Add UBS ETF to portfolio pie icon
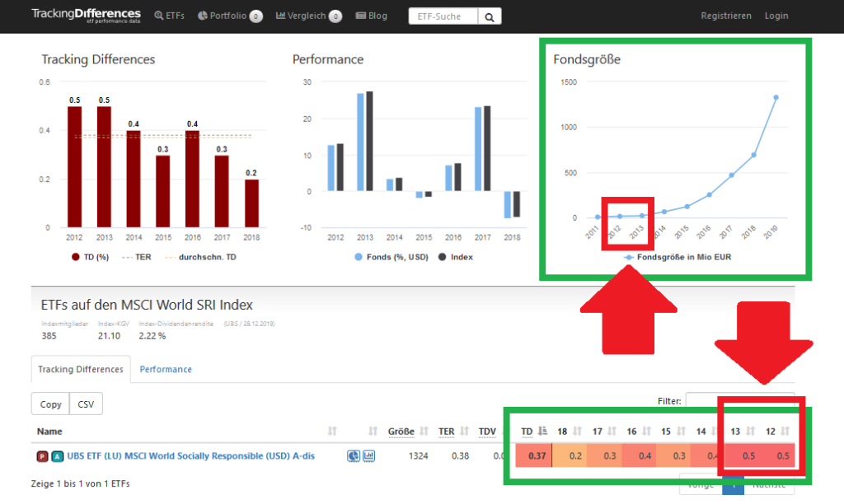Screen dimensions: 844x504 pos(353,456)
